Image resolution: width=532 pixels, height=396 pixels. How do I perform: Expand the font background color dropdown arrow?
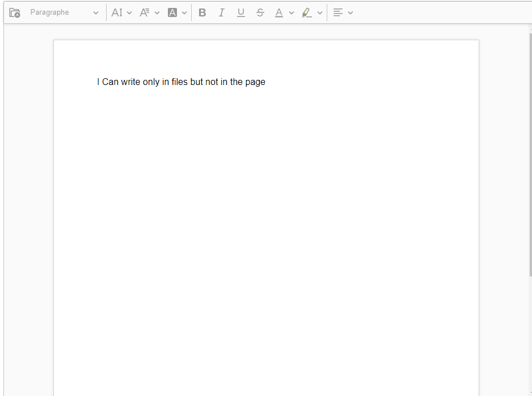(184, 13)
